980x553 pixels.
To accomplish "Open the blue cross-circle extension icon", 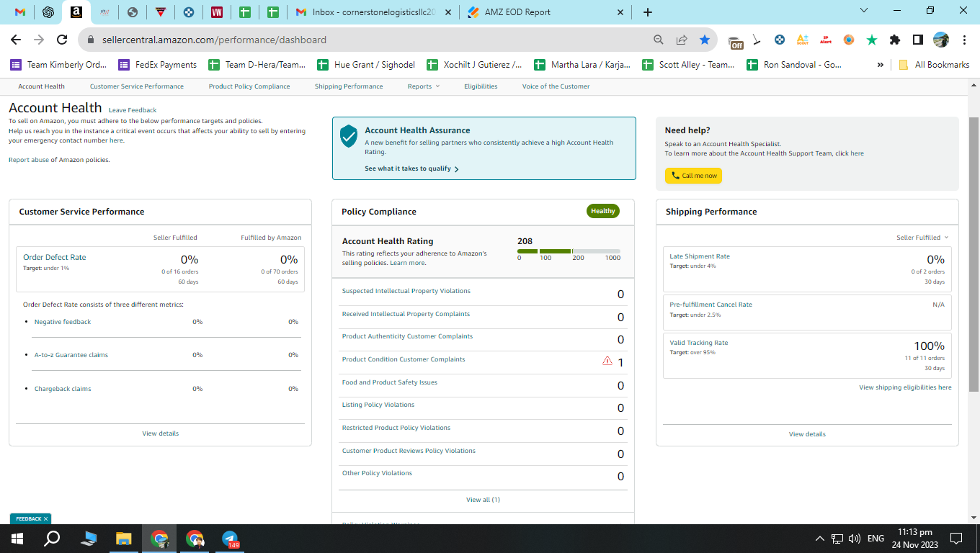I will tap(780, 40).
